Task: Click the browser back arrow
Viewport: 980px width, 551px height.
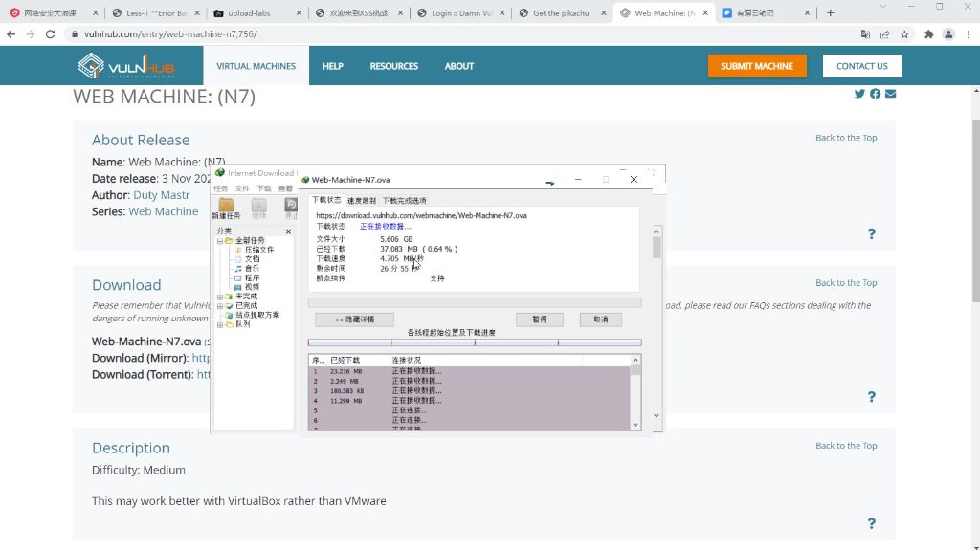Action: 11,34
